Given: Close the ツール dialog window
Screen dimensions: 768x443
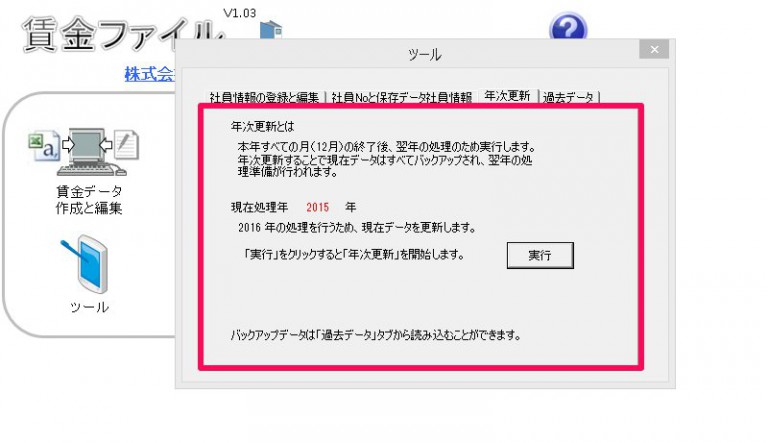Looking at the screenshot, I should 654,49.
